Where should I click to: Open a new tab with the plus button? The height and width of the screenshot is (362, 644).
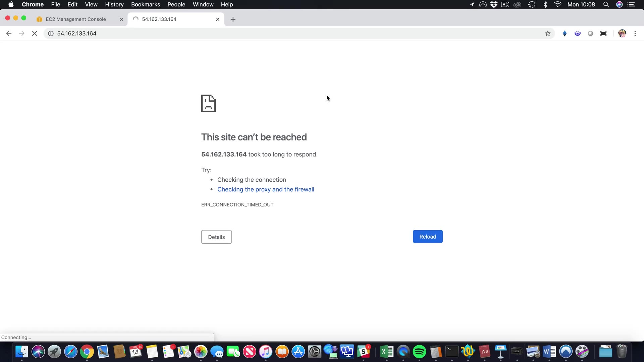(233, 19)
